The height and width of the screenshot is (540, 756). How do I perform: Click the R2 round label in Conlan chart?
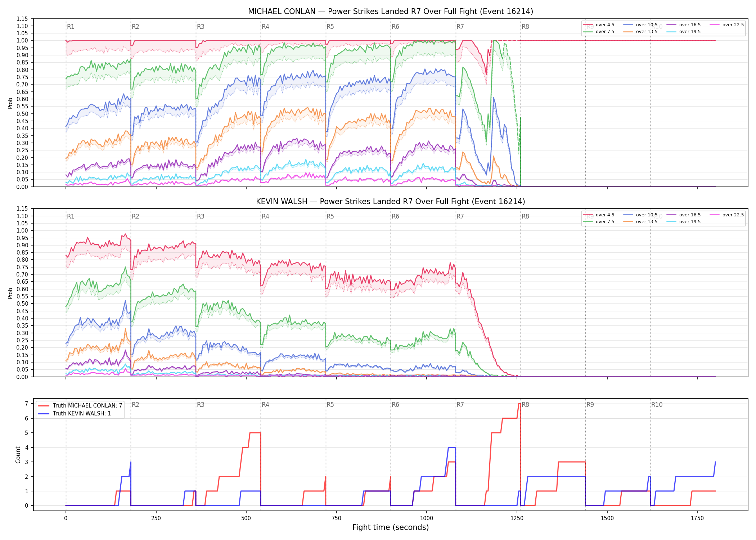click(x=135, y=27)
